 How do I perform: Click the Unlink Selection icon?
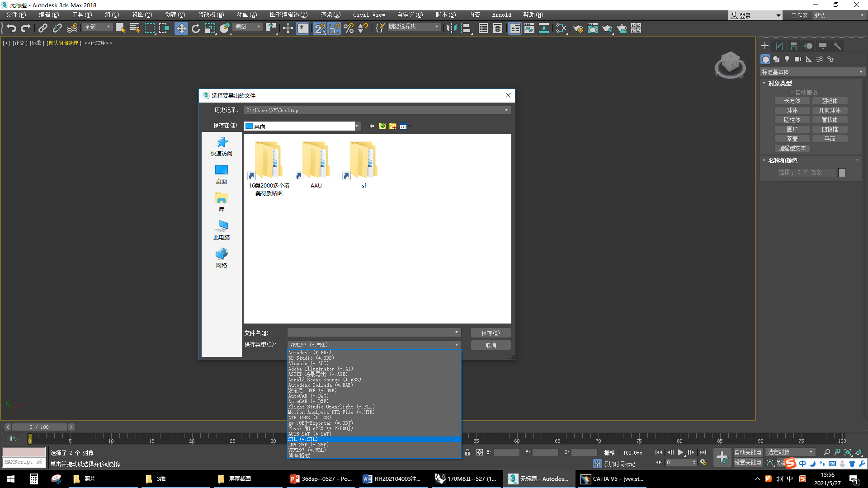pyautogui.click(x=57, y=28)
